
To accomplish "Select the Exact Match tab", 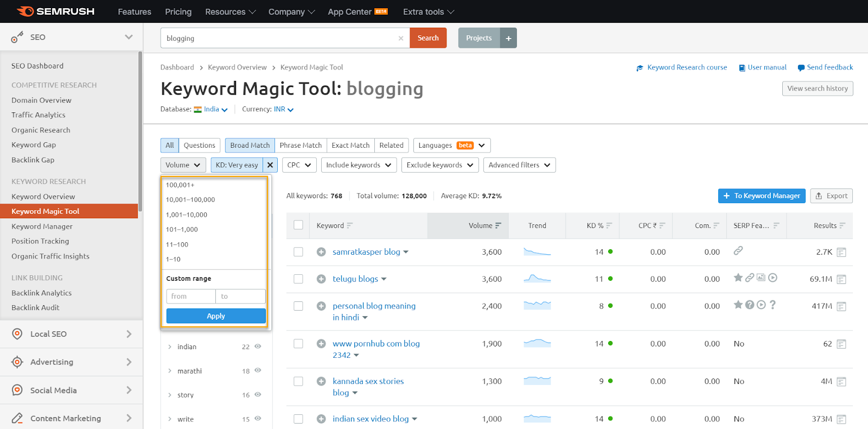I will (350, 146).
